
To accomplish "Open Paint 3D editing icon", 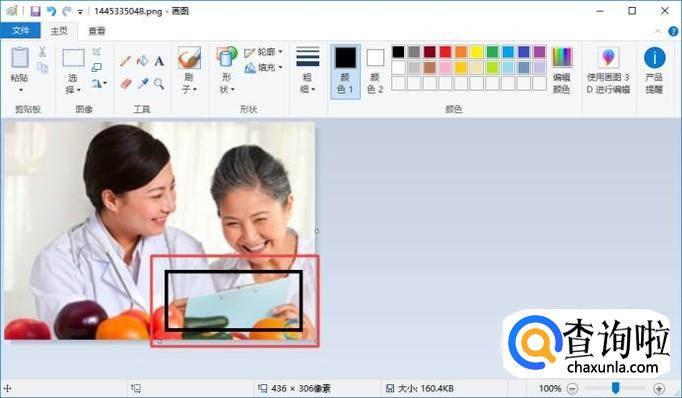I will click(x=608, y=57).
